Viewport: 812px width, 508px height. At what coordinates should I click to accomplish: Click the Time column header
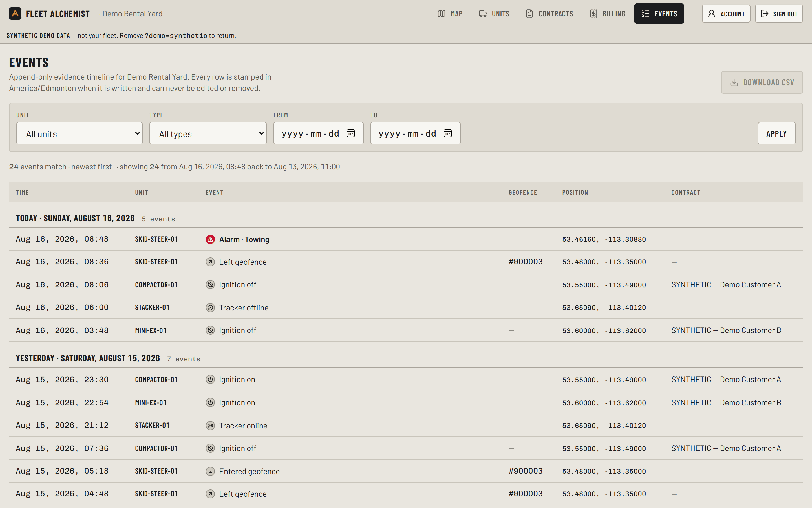coord(22,192)
